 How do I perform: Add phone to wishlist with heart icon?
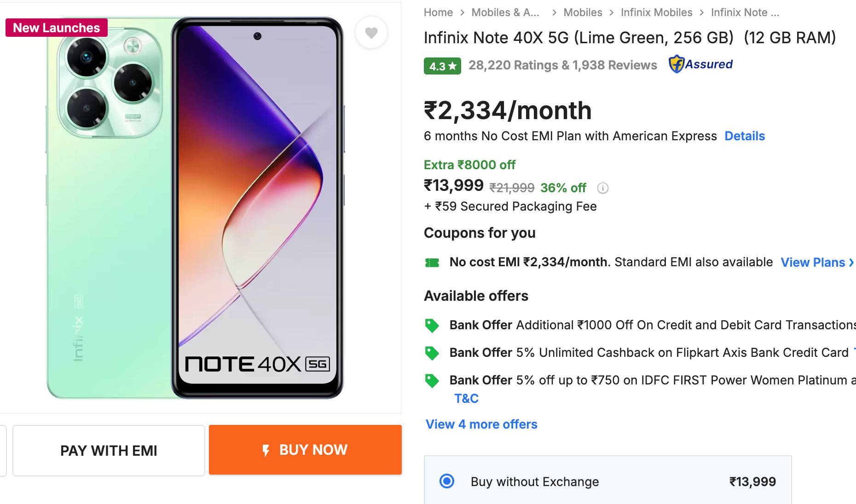(371, 33)
